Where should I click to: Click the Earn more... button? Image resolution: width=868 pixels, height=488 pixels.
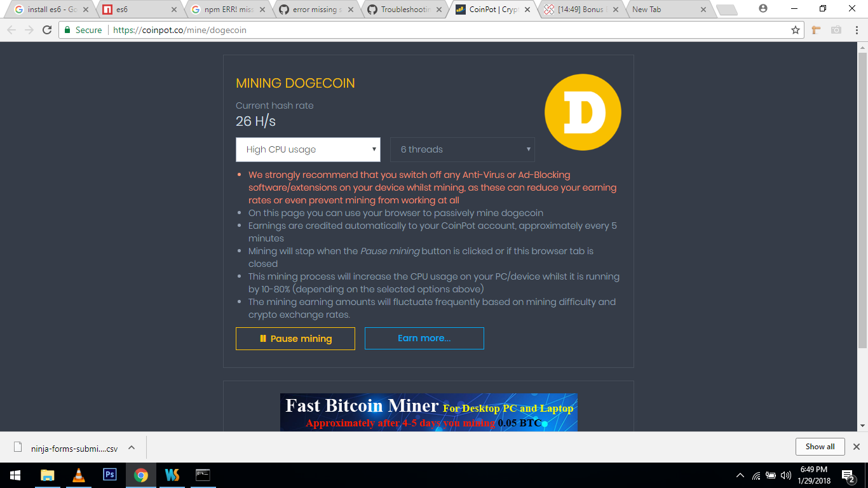click(x=424, y=338)
